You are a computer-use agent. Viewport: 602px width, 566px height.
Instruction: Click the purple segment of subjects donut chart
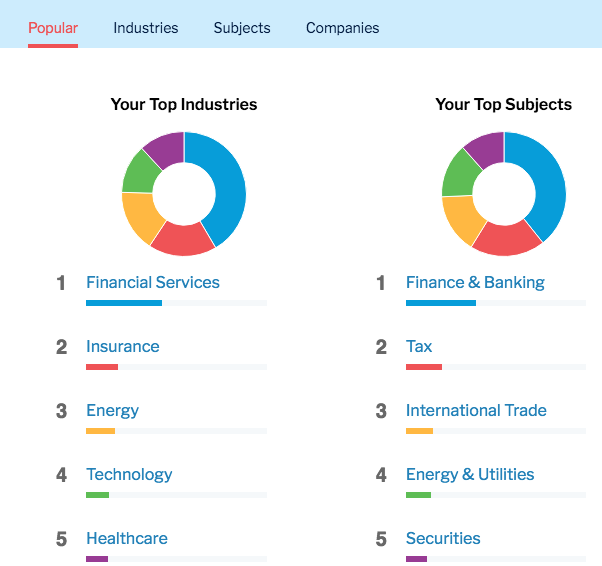pos(485,148)
